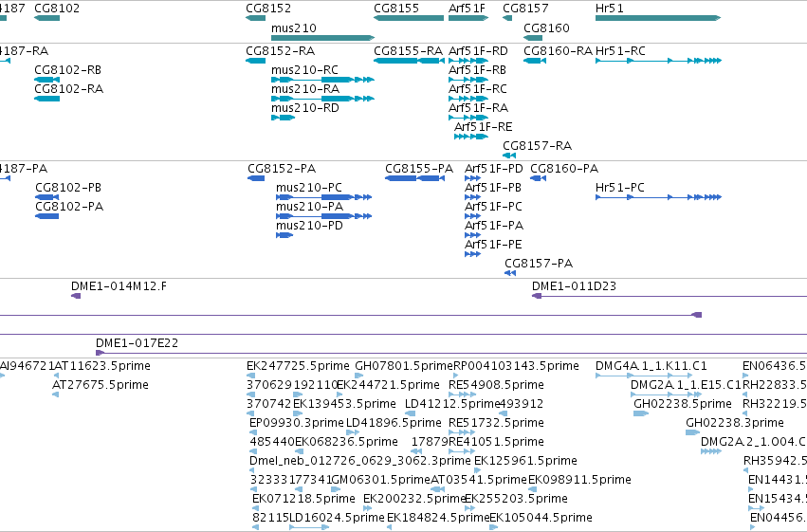Click the EK098911.5prime EST label
807x532 pixels.
coord(579,481)
